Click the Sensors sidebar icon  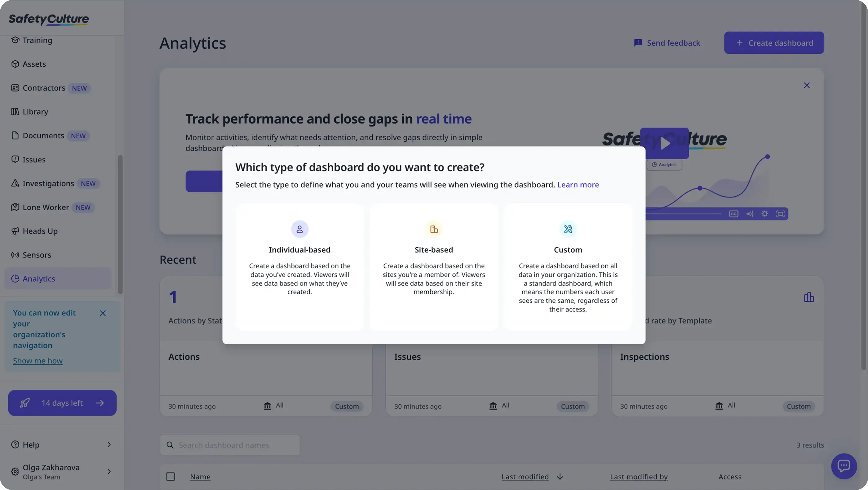coord(15,255)
